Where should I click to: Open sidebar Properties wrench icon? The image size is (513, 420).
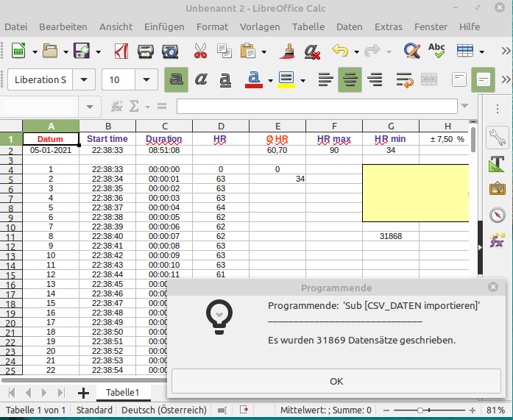click(x=498, y=138)
